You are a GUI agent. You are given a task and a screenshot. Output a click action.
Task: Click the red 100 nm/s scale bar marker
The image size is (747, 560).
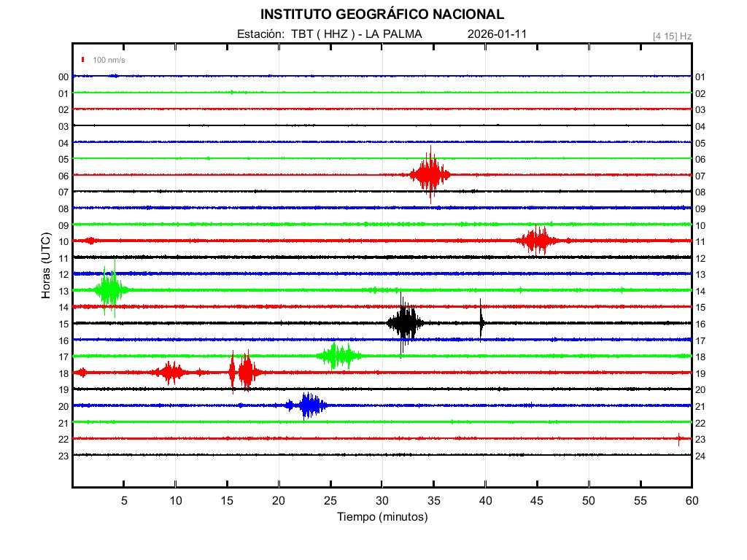point(84,60)
